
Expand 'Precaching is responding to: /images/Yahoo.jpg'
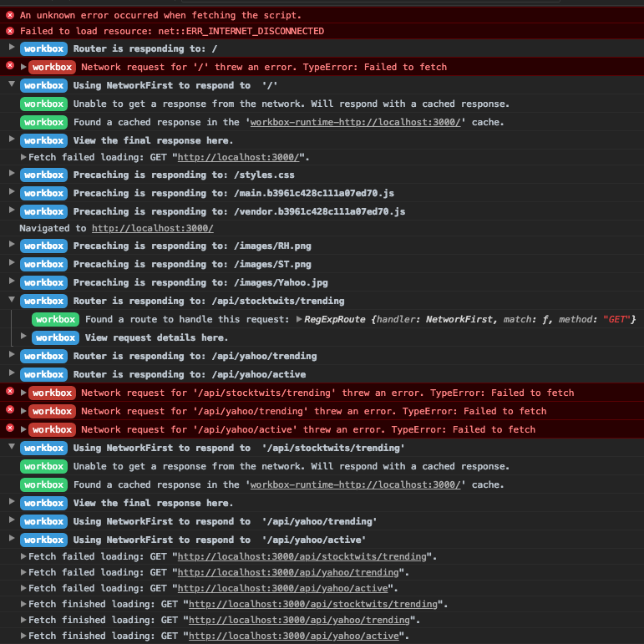(x=12, y=282)
